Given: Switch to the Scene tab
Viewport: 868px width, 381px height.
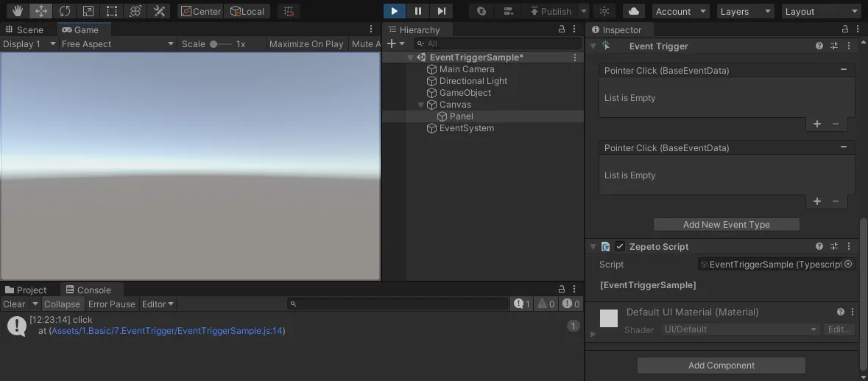Looking at the screenshot, I should pos(24,30).
